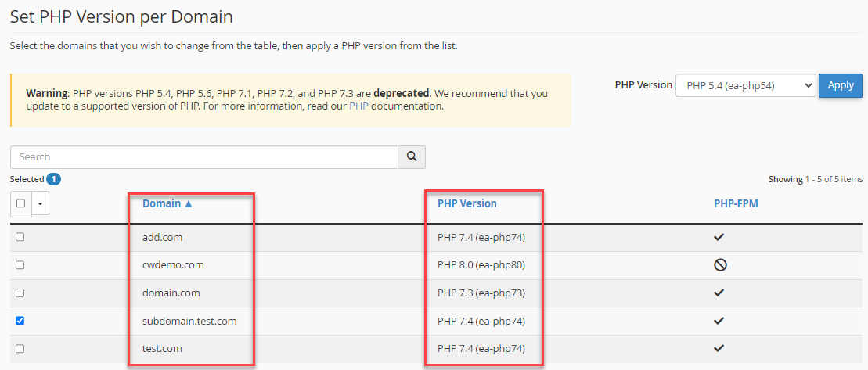Click the blue Selected count badge
This screenshot has width=868, height=370.
coord(53,179)
